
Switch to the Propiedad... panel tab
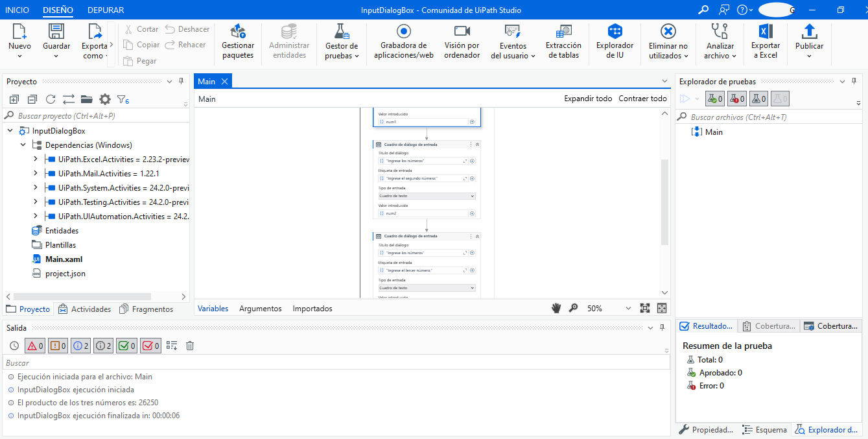pyautogui.click(x=707, y=429)
